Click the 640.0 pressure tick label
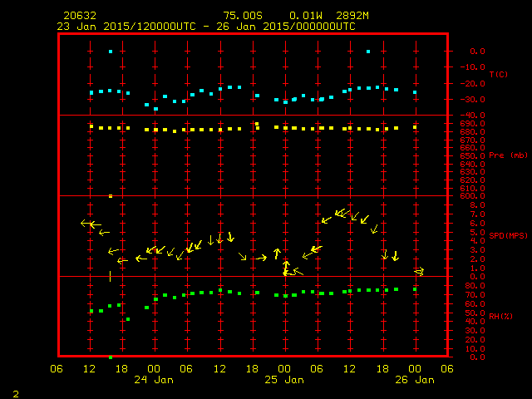The image size is (532, 399). (473, 164)
